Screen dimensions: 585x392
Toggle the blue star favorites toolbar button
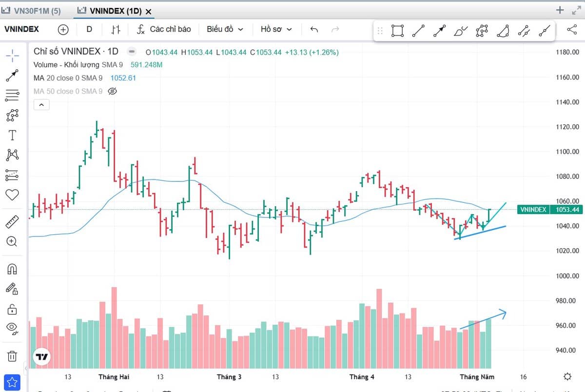tap(13, 383)
